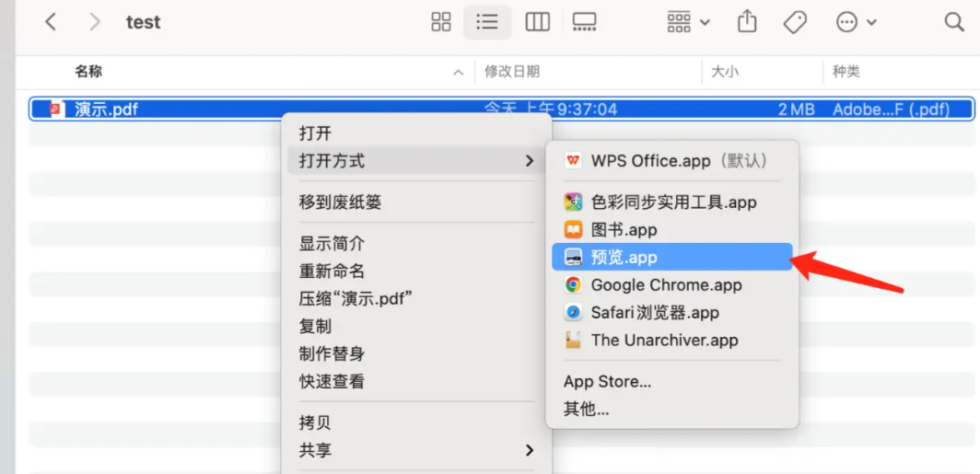This screenshot has width=980, height=474.
Task: Open the group-by options dropdown
Action: [x=688, y=22]
